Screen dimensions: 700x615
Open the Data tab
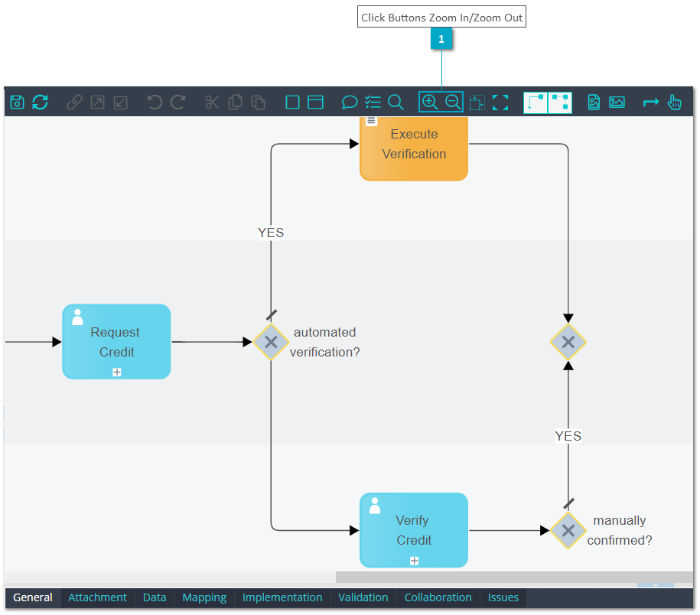click(155, 597)
